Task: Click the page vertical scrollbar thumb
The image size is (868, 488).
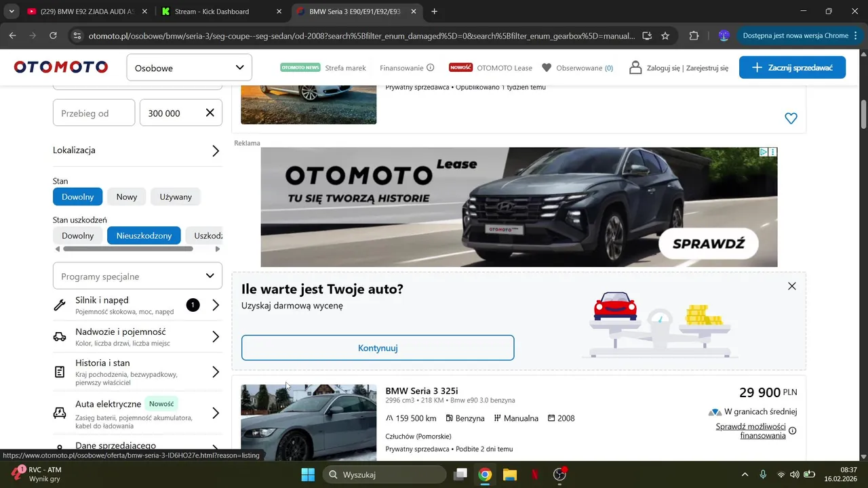Action: tap(863, 114)
